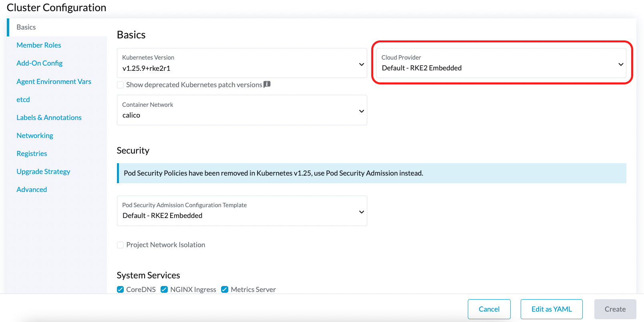This screenshot has width=644, height=322.
Task: Switch to the Networking tab
Action: coord(35,136)
